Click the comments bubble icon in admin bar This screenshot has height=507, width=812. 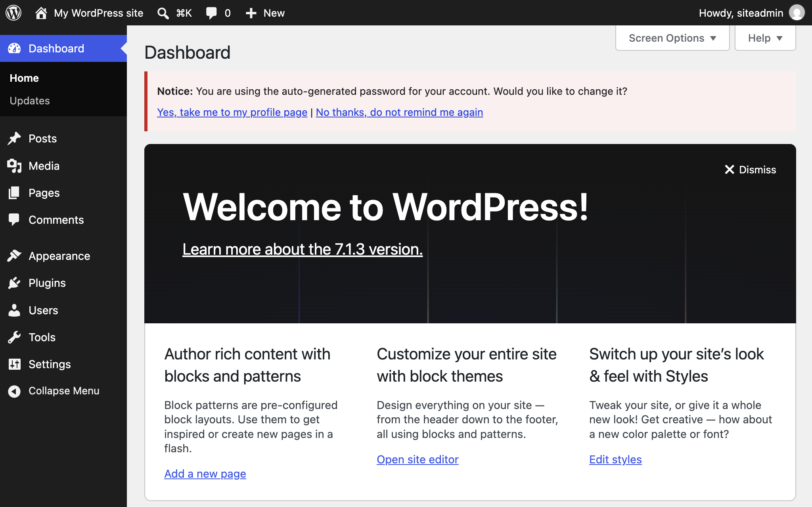(211, 13)
